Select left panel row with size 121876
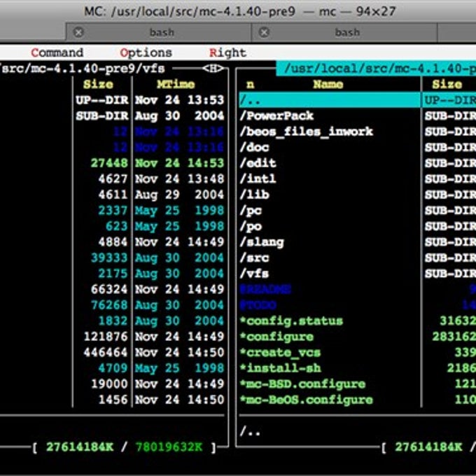The image size is (476, 476). pos(112,337)
